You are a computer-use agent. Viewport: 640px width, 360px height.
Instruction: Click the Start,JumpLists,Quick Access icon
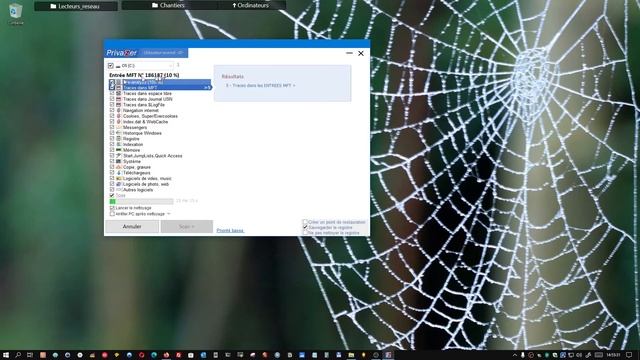pos(119,156)
